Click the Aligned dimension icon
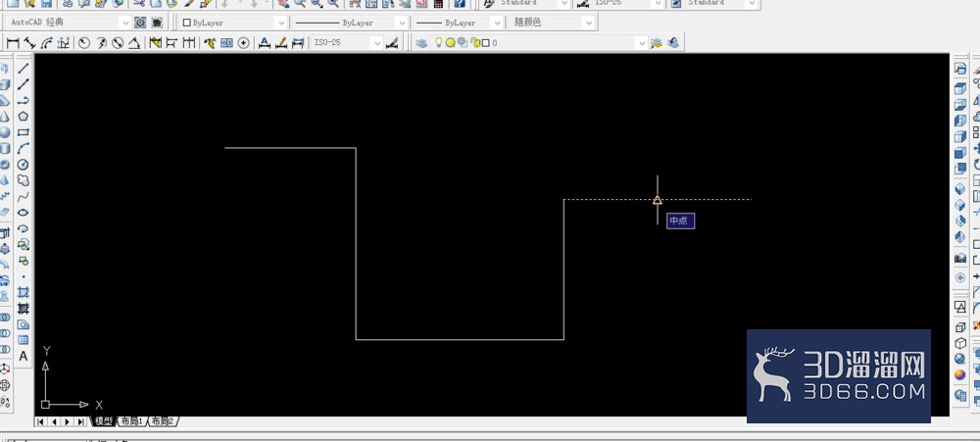 (x=29, y=43)
